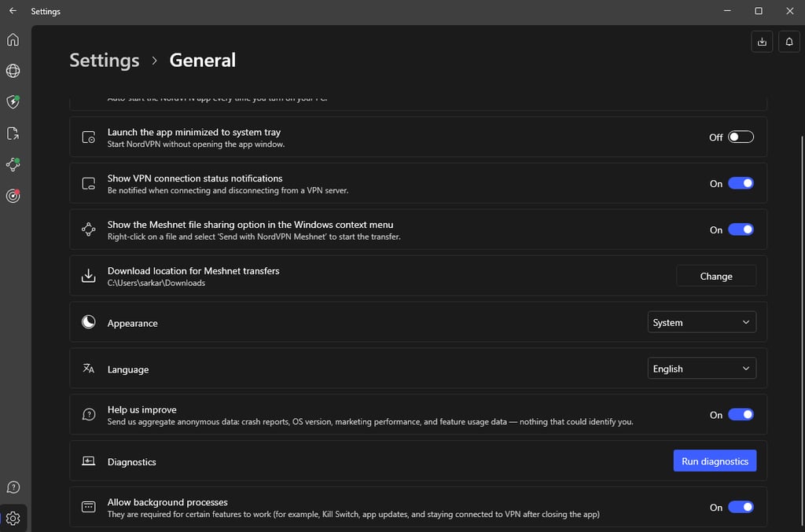805x532 pixels.
Task: Click the system tray launch row icon
Action: coord(88,138)
